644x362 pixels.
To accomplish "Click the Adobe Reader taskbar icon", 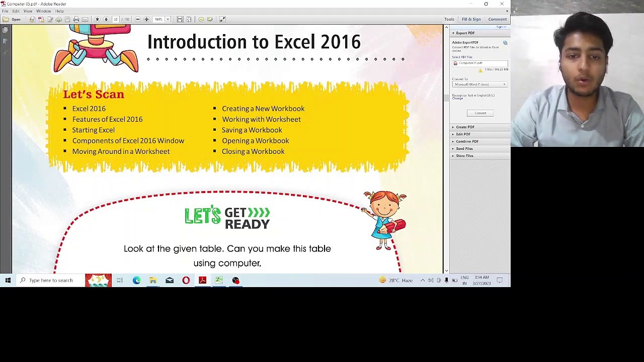I will coord(202,281).
